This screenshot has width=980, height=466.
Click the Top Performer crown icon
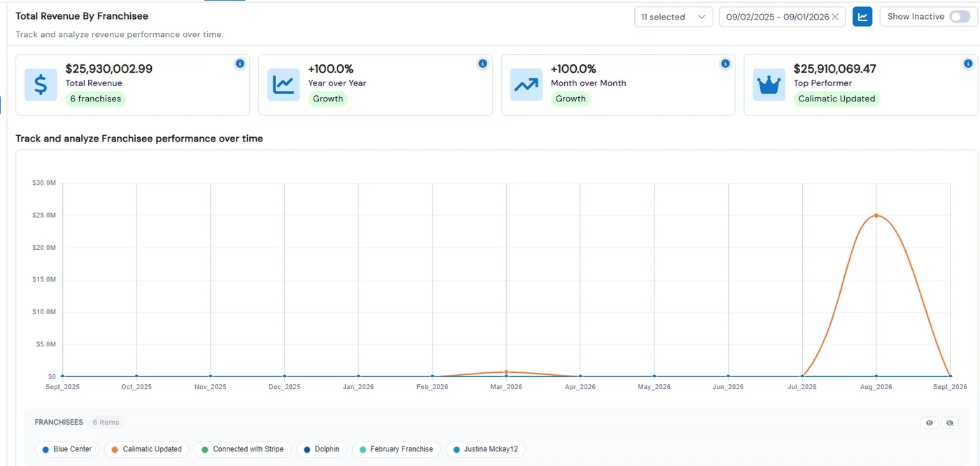click(769, 85)
